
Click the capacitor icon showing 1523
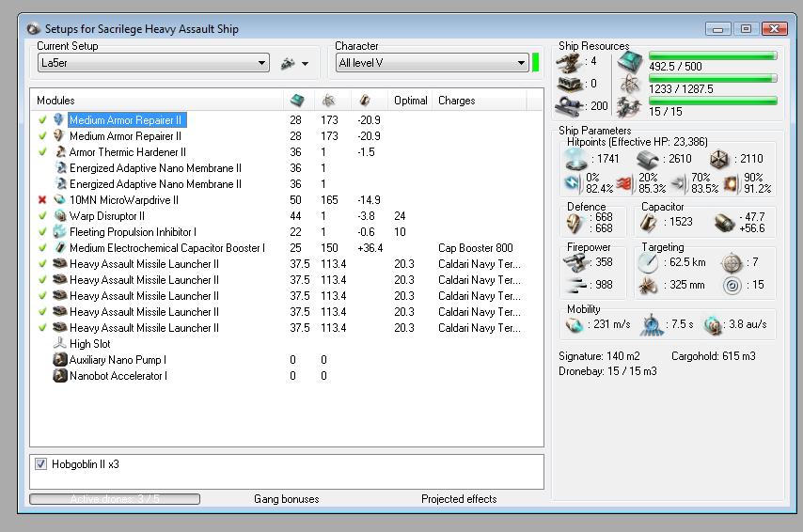[x=649, y=222]
